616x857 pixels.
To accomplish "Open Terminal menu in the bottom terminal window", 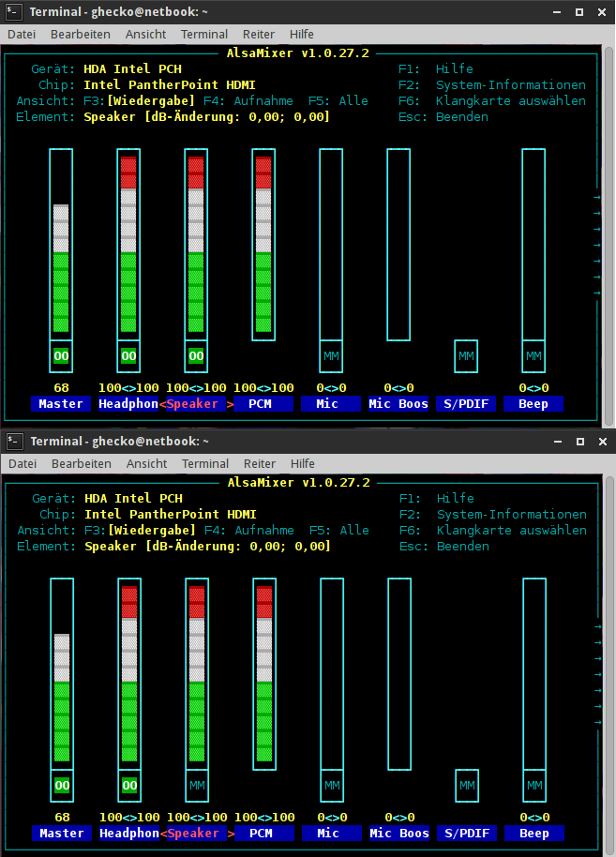I will point(205,463).
